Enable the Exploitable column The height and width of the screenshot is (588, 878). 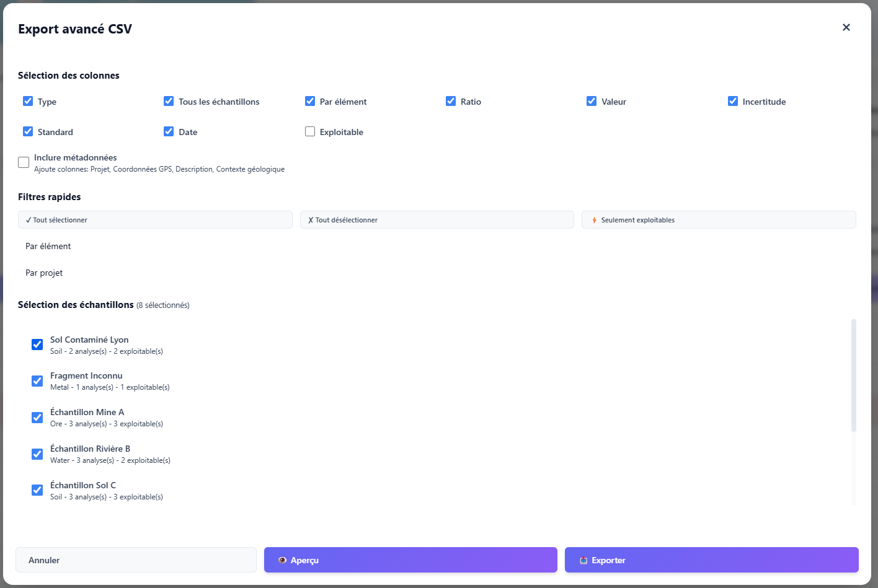tap(310, 131)
